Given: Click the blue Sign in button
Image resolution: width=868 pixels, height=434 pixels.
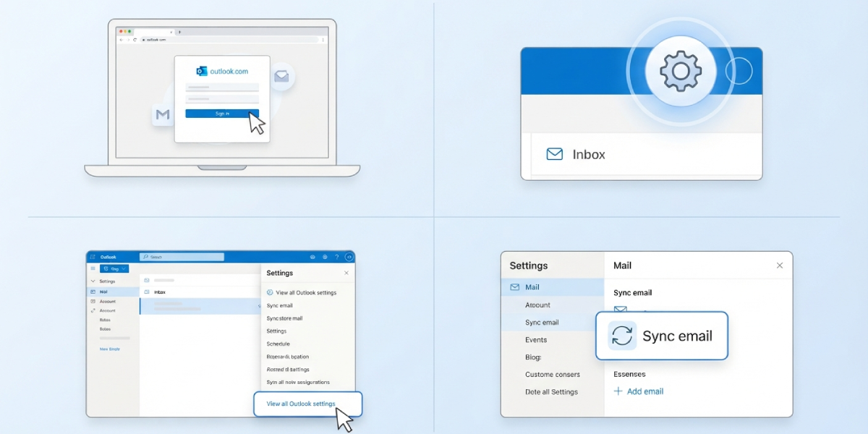Looking at the screenshot, I should click(x=222, y=114).
